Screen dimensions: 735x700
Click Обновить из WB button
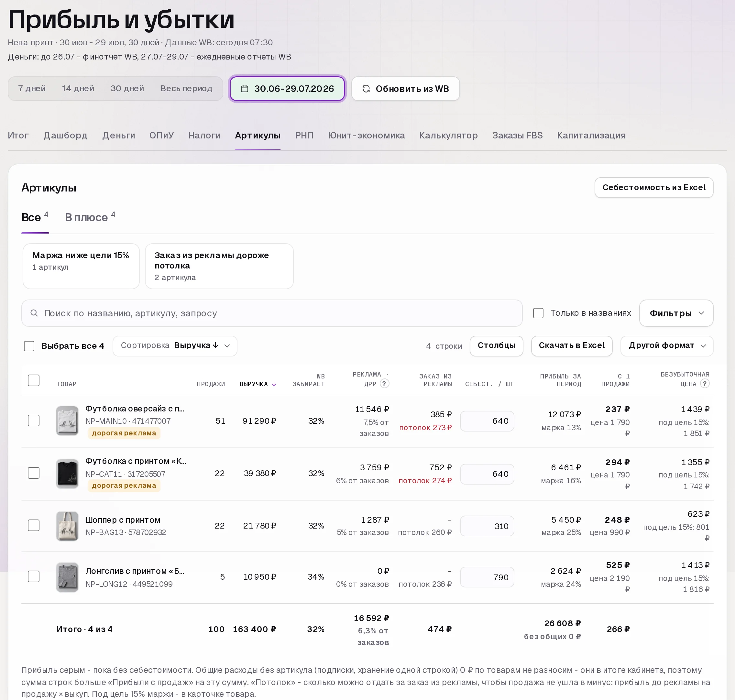click(406, 89)
